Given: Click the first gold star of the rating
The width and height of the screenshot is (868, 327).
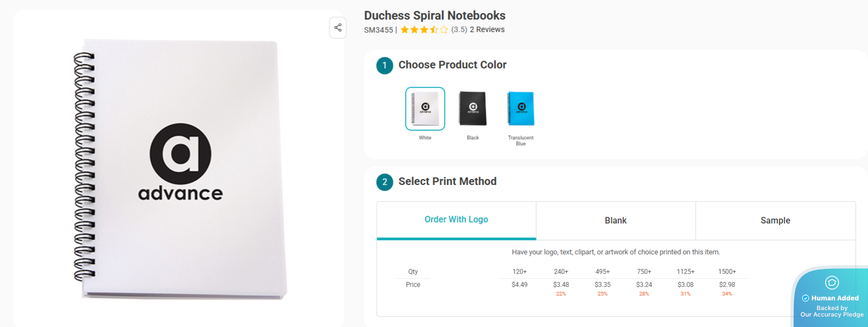Looking at the screenshot, I should [x=405, y=29].
